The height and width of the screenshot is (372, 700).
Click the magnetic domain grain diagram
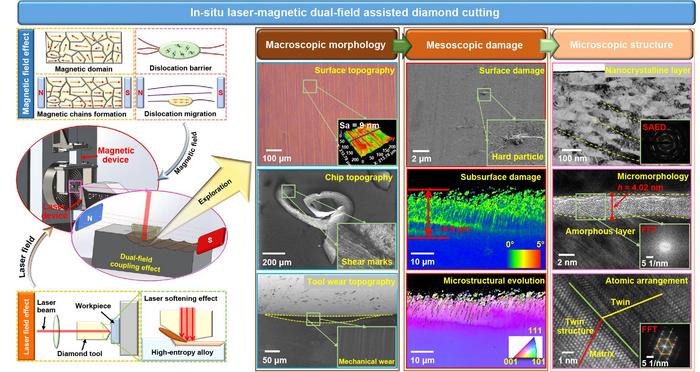(83, 47)
